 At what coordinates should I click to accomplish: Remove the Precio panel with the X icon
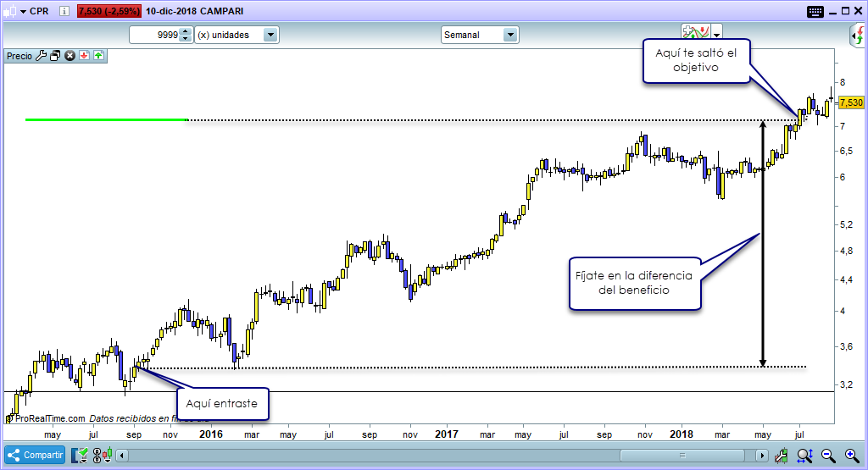(x=70, y=56)
